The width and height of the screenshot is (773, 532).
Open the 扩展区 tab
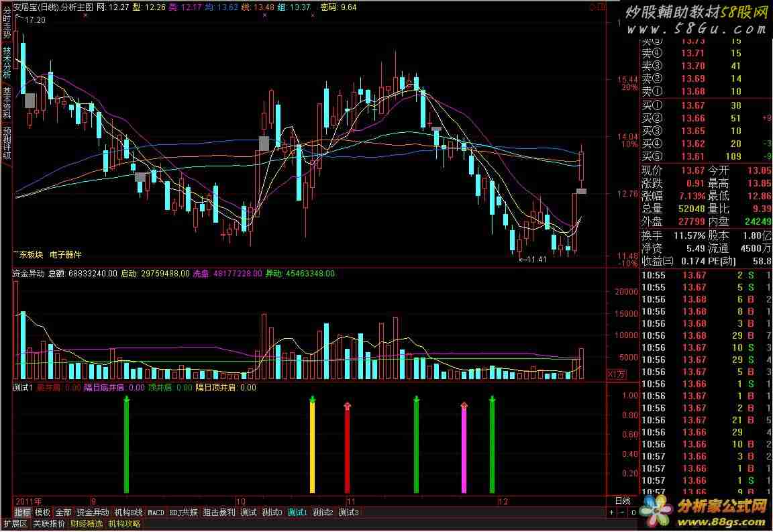[15, 524]
